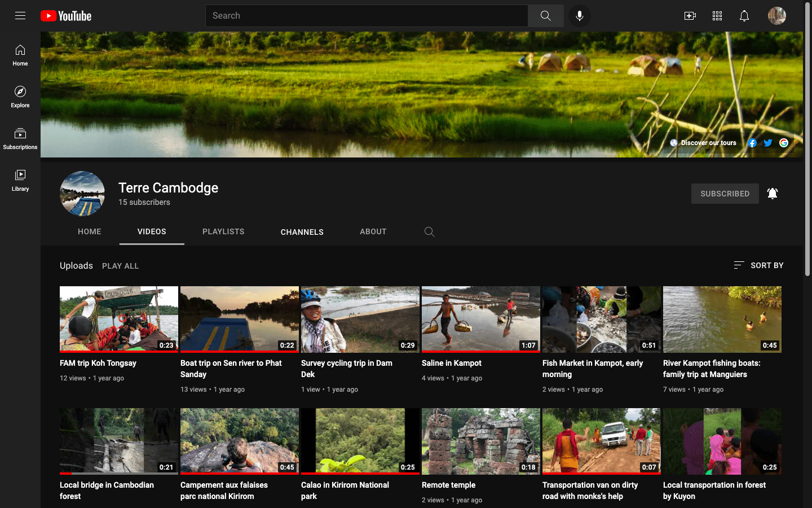Play the Fish Market in Kampot thumbnail
This screenshot has width=812, height=508.
click(602, 319)
